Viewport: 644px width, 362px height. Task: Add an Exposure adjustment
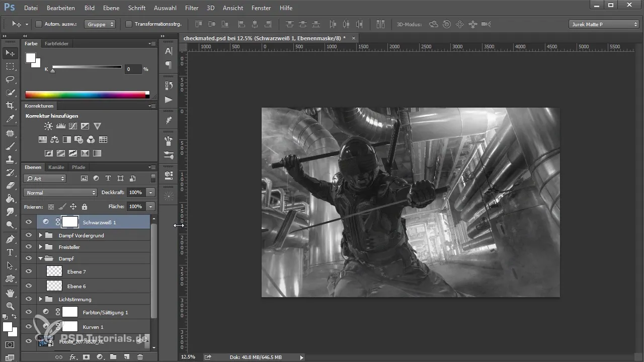[85, 126]
